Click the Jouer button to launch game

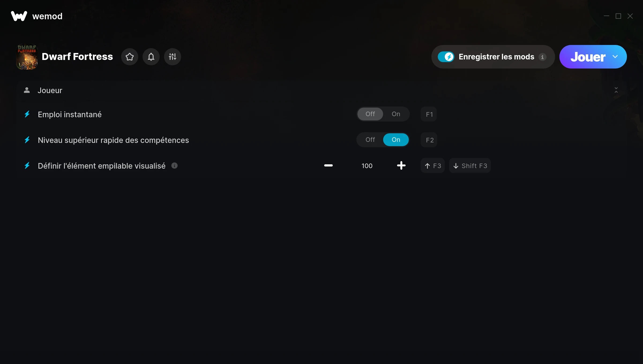[x=588, y=57]
